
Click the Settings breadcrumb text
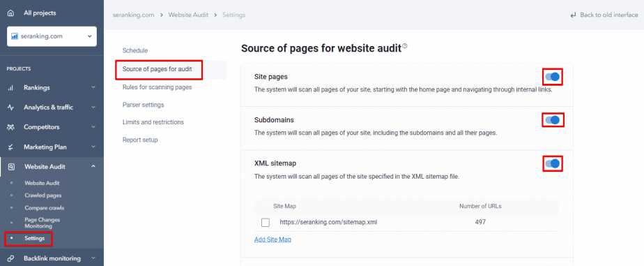tap(233, 15)
